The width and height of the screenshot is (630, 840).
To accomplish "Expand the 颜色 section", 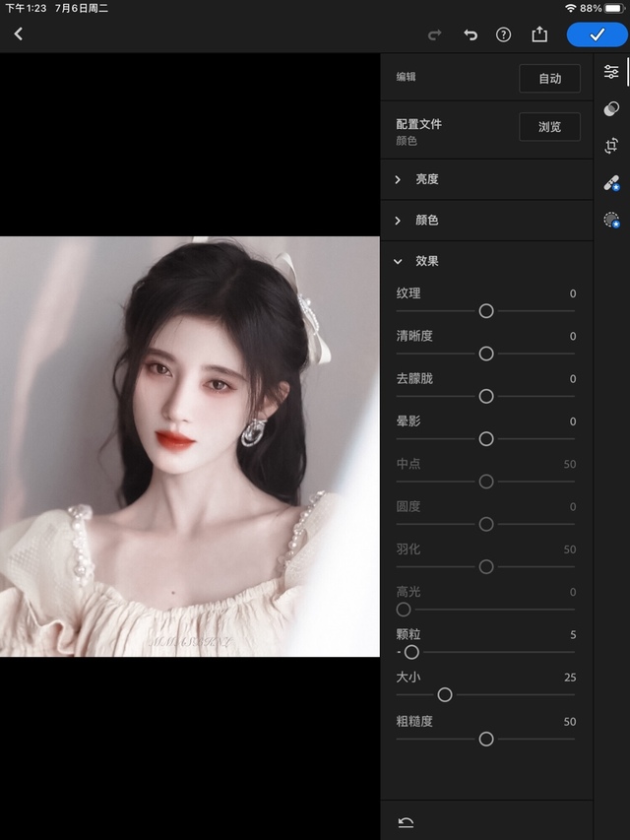I will click(x=425, y=221).
